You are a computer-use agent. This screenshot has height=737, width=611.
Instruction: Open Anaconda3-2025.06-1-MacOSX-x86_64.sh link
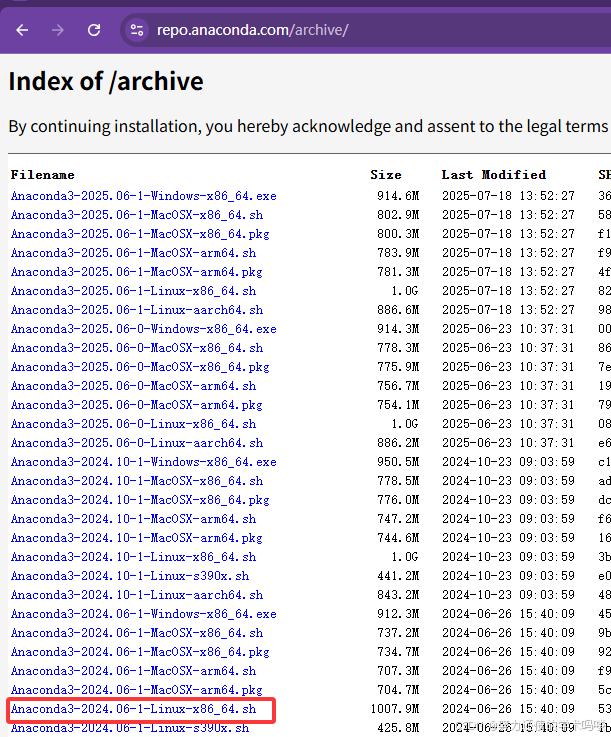pos(137,215)
